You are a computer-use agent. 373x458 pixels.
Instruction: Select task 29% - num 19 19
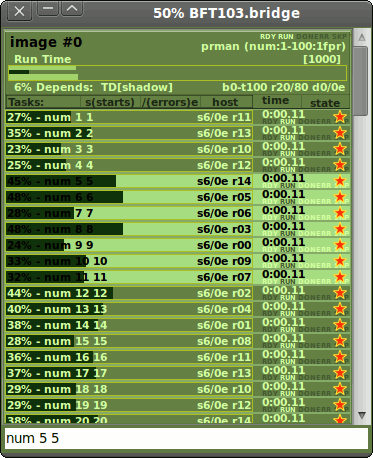pyautogui.click(x=129, y=405)
